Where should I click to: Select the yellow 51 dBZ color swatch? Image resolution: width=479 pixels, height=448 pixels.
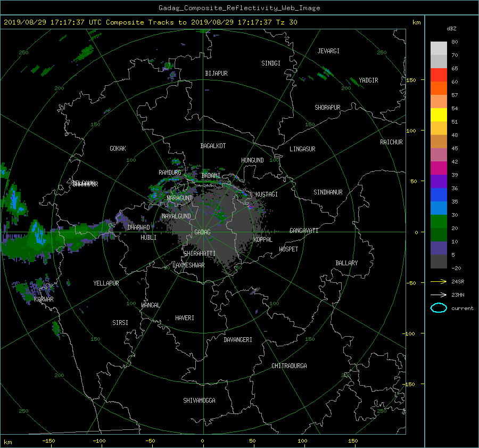click(x=439, y=115)
